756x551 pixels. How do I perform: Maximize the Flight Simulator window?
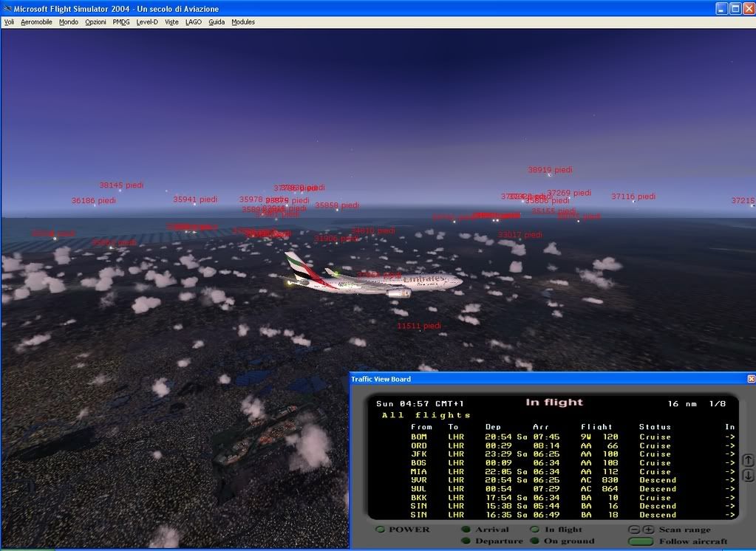point(735,8)
